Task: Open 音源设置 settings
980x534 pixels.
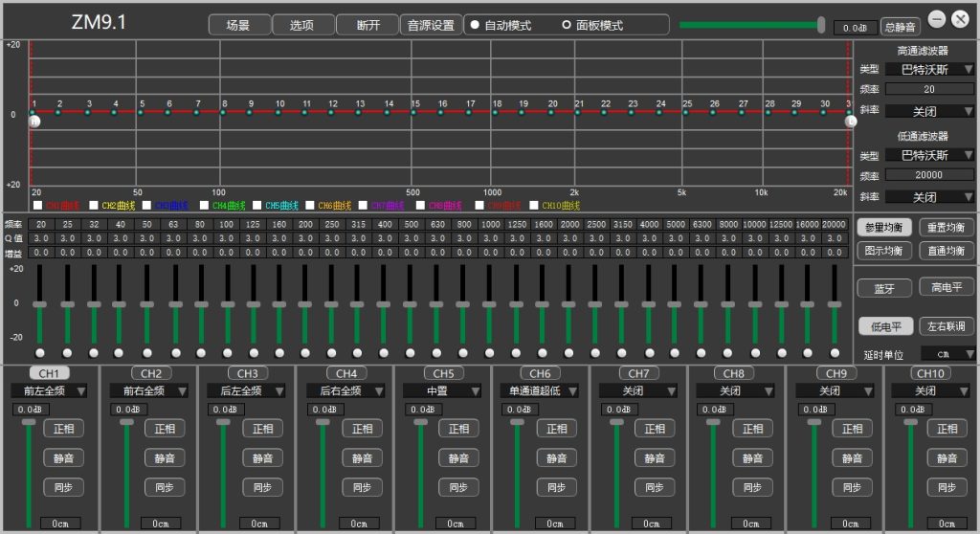Action: pos(431,25)
